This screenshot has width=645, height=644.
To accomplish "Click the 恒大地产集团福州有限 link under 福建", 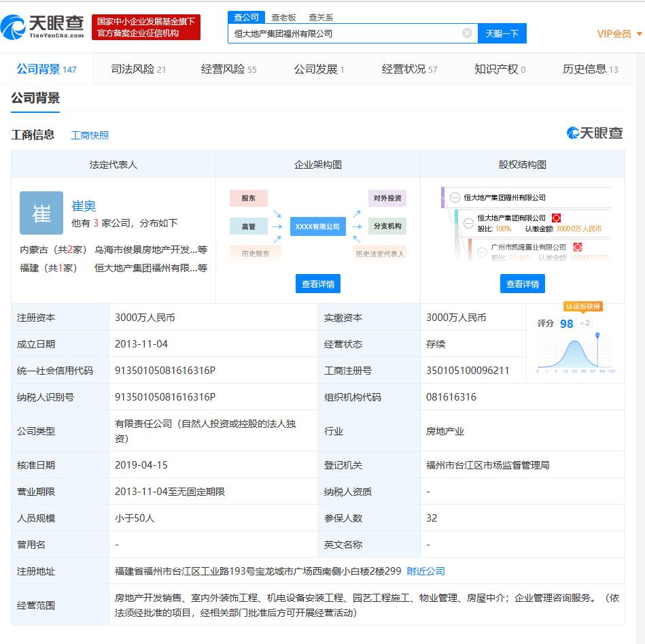I will pos(151,268).
